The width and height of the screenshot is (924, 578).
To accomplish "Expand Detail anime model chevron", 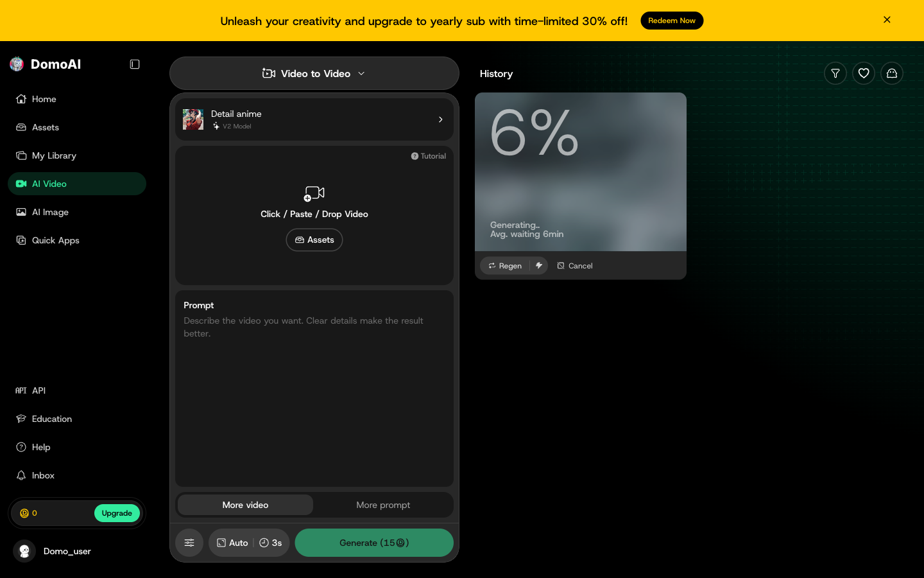I will tap(440, 119).
